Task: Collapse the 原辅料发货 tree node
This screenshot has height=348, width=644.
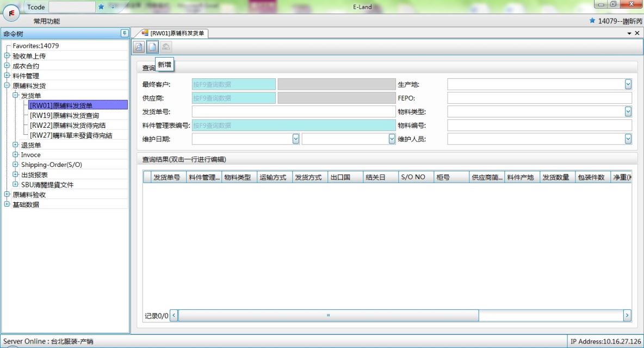Action: [7, 86]
